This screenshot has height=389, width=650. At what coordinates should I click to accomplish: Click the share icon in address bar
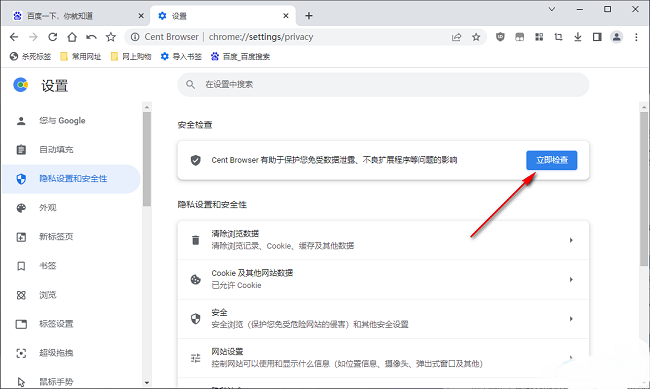pos(456,37)
